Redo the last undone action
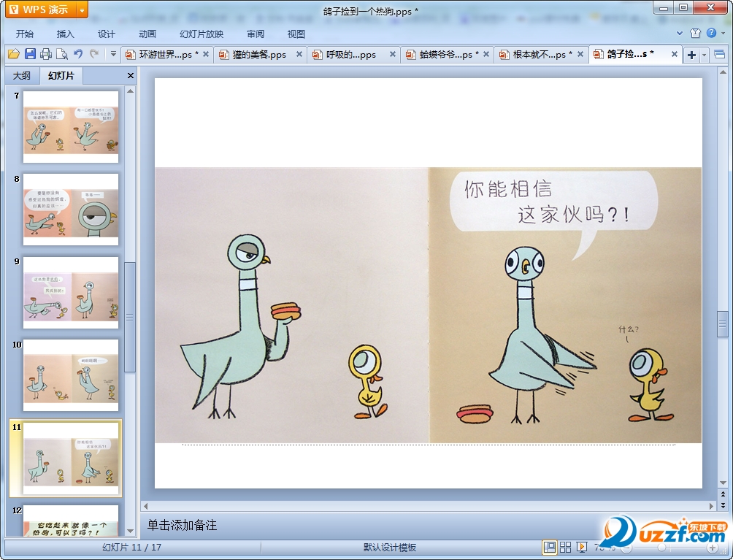This screenshot has height=560, width=733. [94, 54]
